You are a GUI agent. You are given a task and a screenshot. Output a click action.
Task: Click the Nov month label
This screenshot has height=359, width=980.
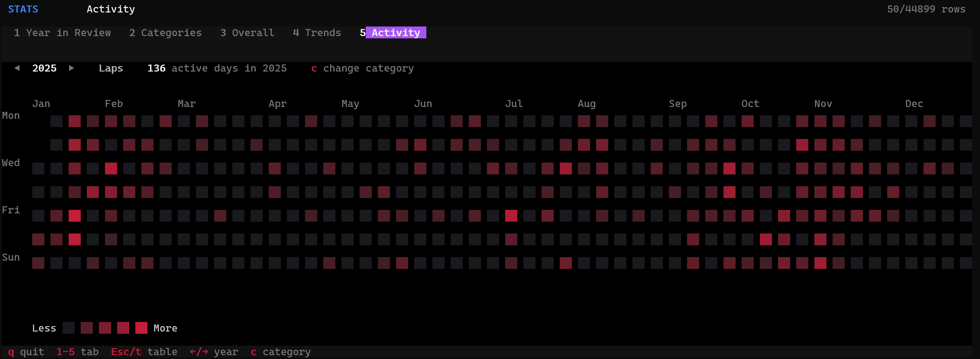point(823,104)
